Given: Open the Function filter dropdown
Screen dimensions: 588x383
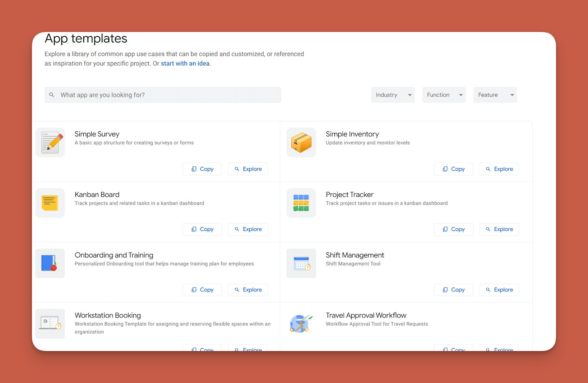Looking at the screenshot, I should (444, 95).
